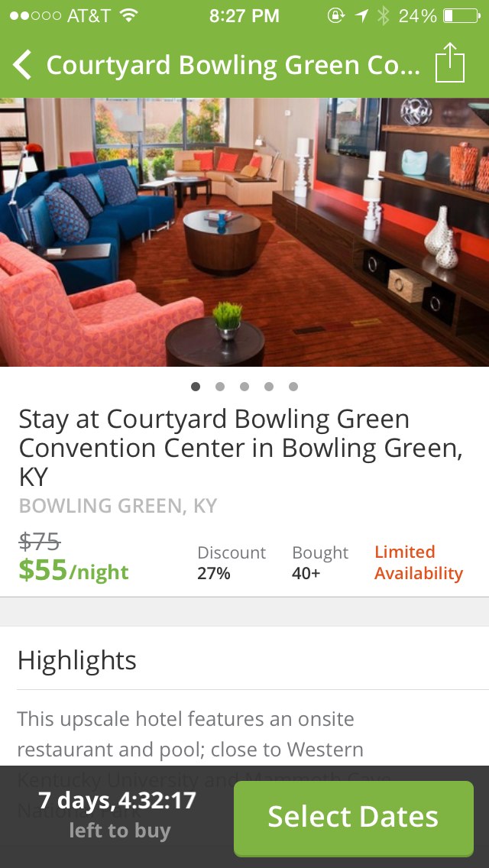This screenshot has height=868, width=489.
Task: Tap the AT&T signal strength dots
Action: (x=34, y=16)
